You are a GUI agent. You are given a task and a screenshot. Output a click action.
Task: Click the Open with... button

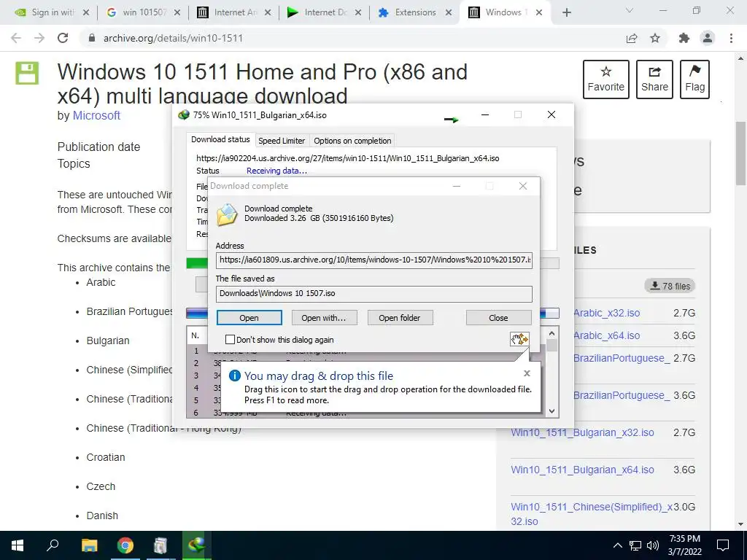point(323,318)
